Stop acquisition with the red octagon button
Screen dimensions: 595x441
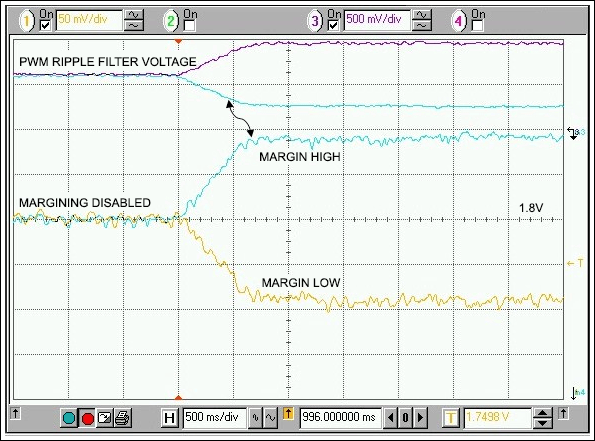pos(88,418)
